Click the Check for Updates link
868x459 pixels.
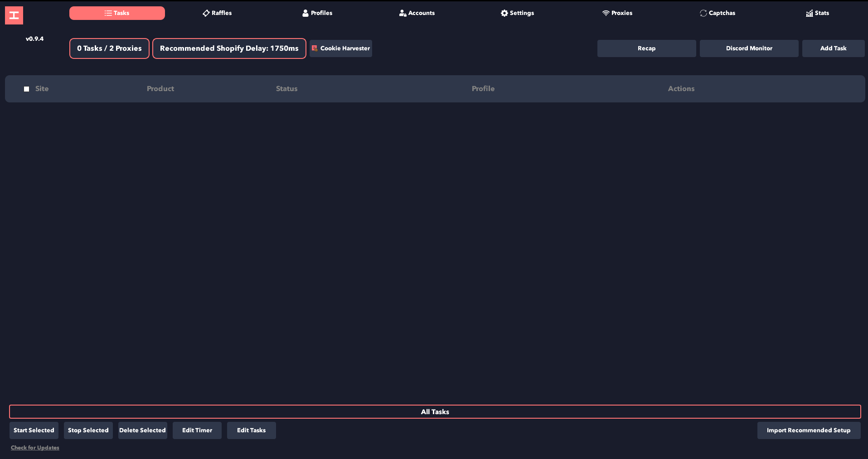pos(35,448)
